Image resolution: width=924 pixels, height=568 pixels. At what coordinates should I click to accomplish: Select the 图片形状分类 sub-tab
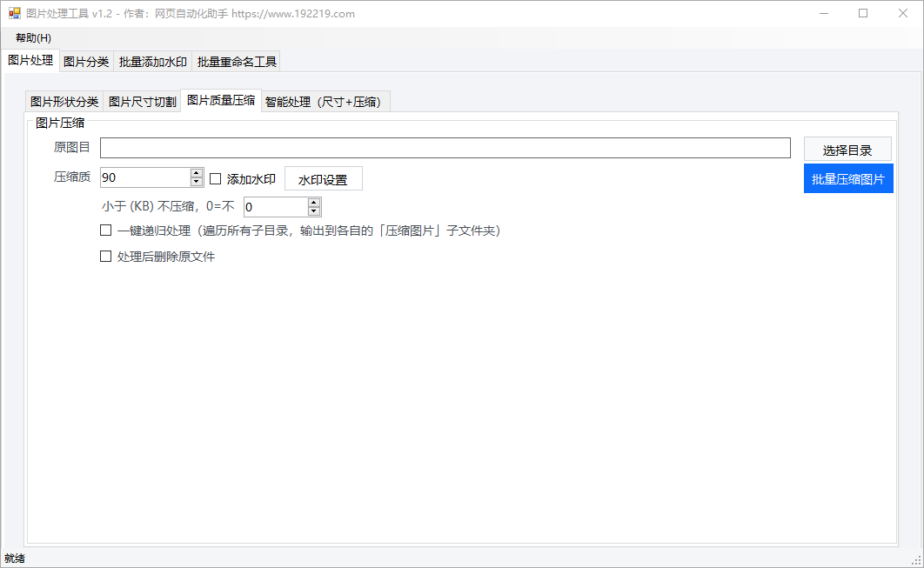[64, 102]
